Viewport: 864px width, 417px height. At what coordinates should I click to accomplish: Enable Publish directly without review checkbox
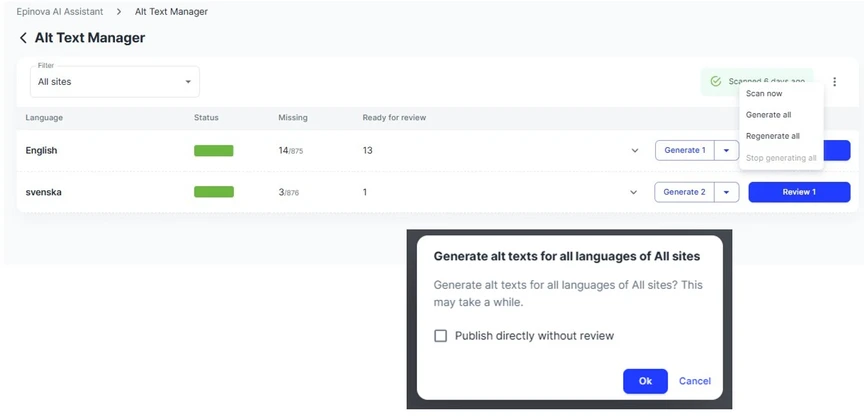tap(441, 335)
